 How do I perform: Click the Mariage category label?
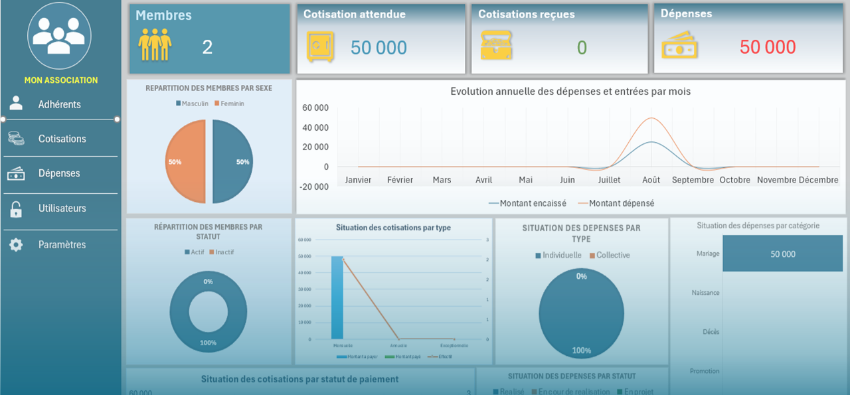(708, 253)
